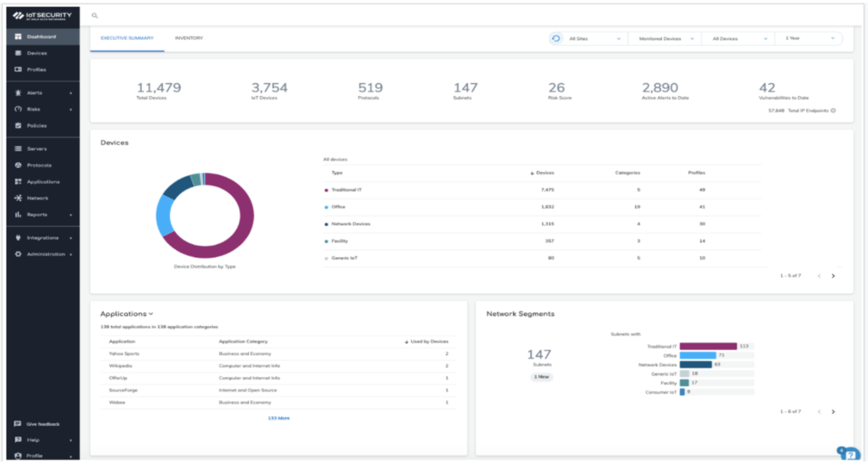Select the Policies menu label
868x464 pixels.
pyautogui.click(x=37, y=125)
